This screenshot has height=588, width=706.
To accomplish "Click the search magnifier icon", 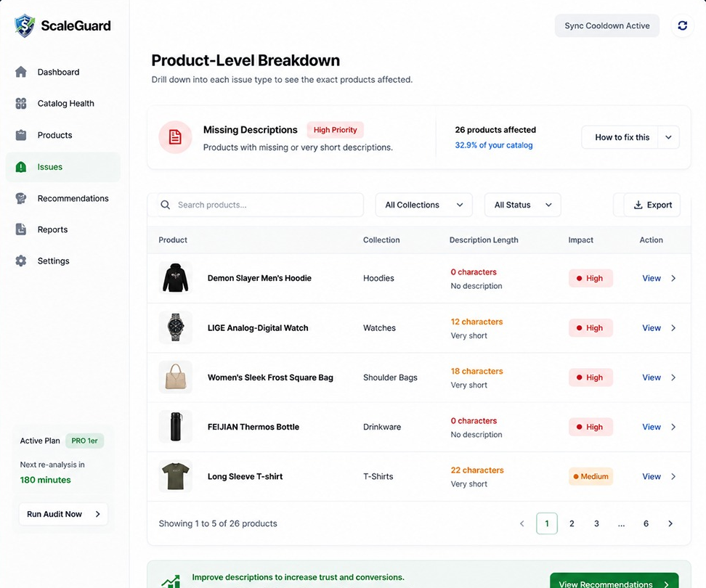I will click(x=166, y=205).
